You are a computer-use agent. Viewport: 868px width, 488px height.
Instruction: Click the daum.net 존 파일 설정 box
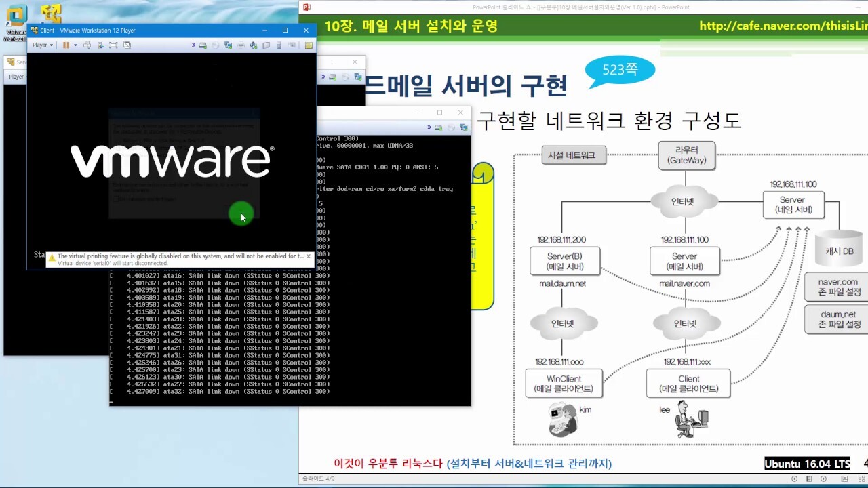point(838,319)
